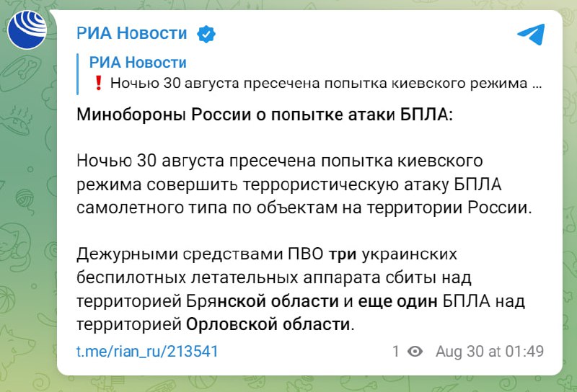Click the view count number 1
This screenshot has height=392, width=577.
click(x=396, y=352)
